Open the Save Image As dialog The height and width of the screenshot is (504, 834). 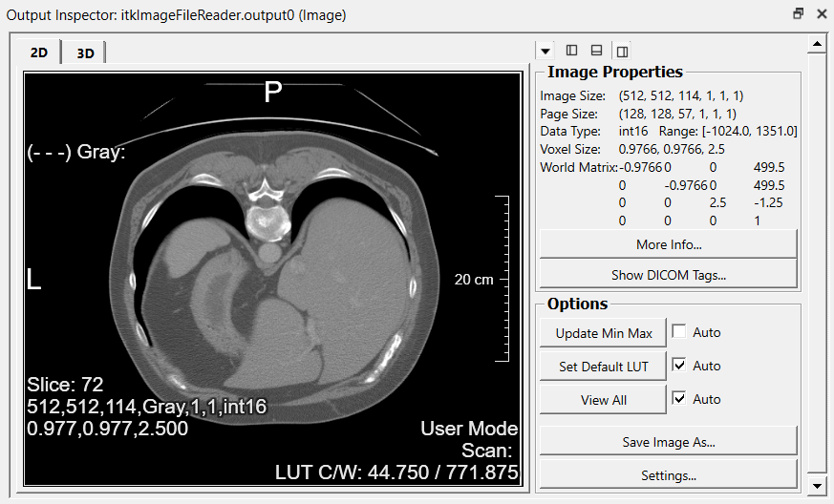(x=668, y=442)
